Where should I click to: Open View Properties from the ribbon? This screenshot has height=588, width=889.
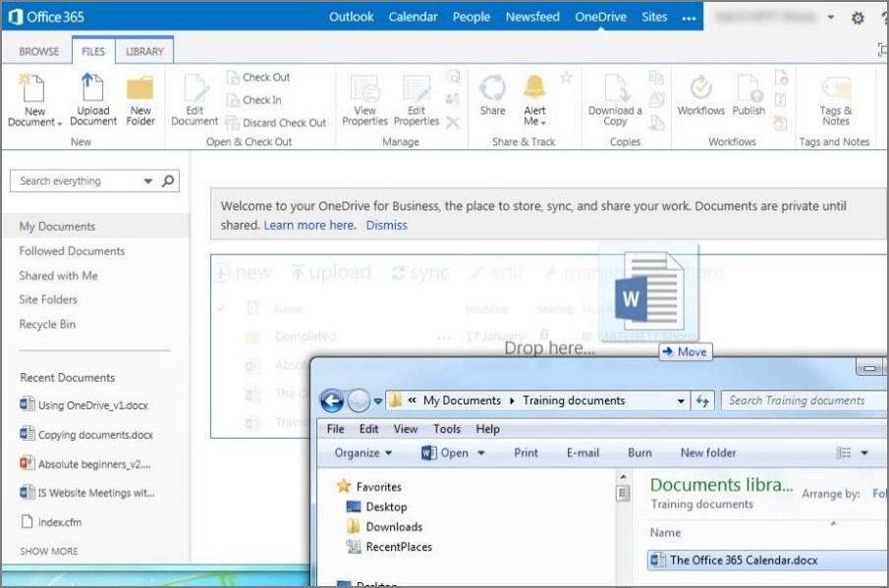(x=364, y=100)
